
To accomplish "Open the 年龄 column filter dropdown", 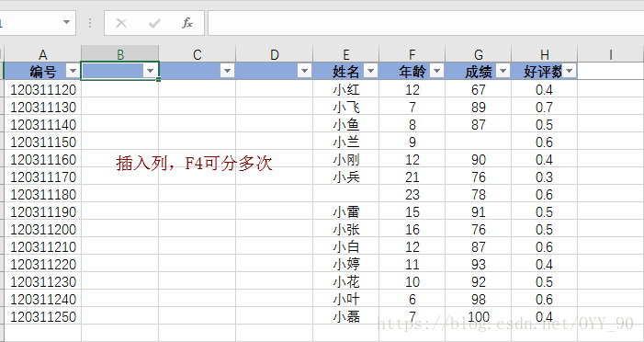I will (x=436, y=71).
